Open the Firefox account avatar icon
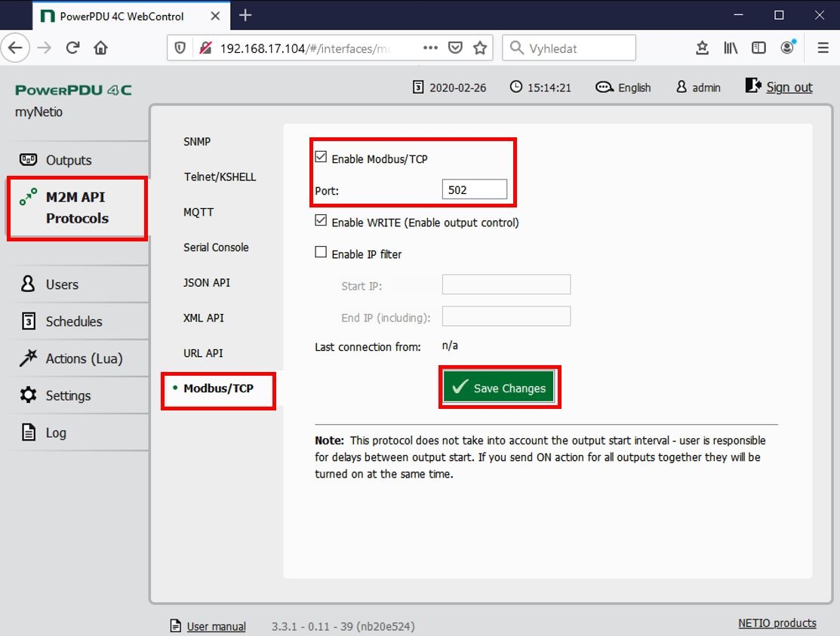840x636 pixels. (787, 47)
